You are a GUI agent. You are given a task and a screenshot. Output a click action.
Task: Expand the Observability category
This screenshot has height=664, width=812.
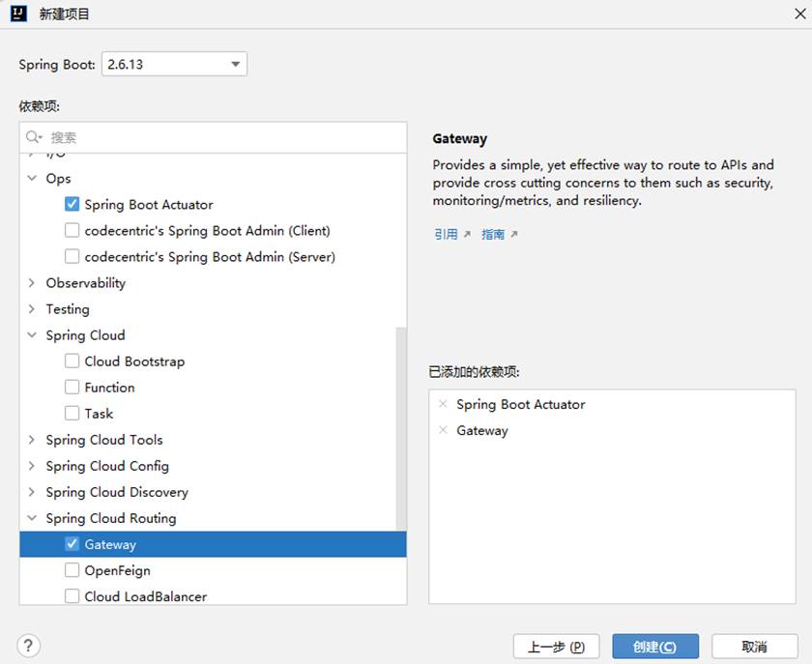click(32, 283)
